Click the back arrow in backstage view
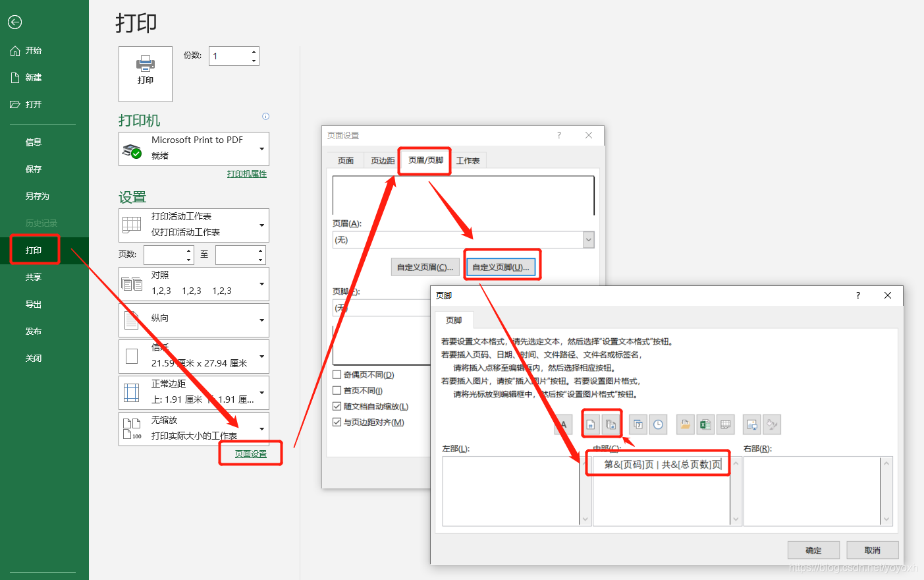The image size is (924, 580). tap(15, 22)
